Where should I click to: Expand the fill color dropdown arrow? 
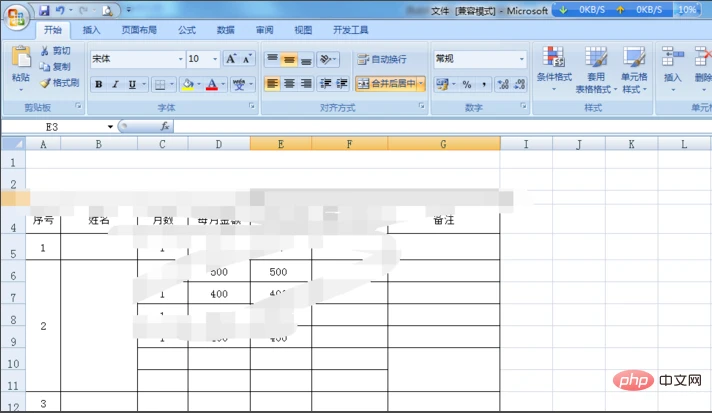click(x=199, y=84)
